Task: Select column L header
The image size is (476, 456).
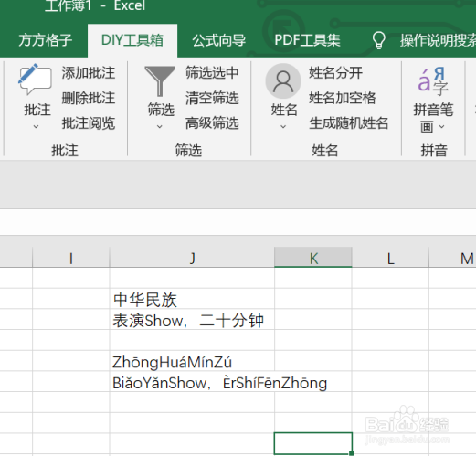Action: pos(391,259)
